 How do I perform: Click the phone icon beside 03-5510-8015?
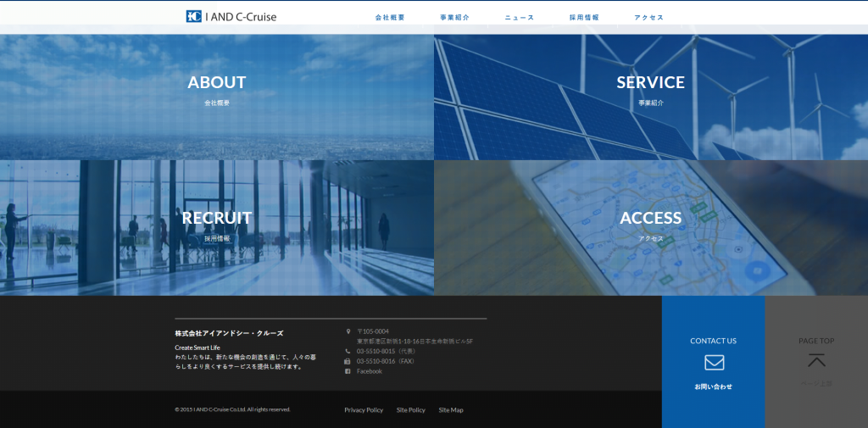point(348,351)
